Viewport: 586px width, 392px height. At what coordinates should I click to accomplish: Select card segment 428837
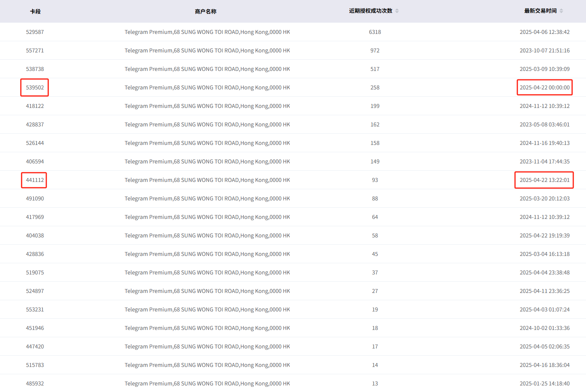[35, 124]
